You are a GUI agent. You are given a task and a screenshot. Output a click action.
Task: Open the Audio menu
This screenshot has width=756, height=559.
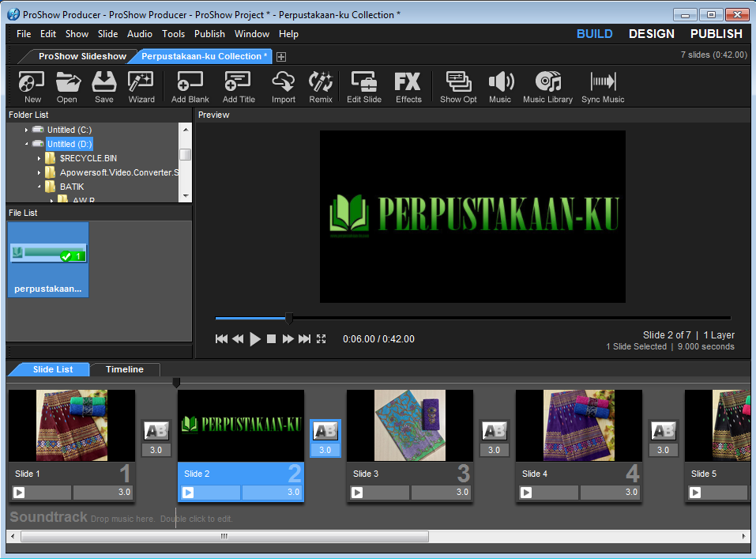[139, 34]
